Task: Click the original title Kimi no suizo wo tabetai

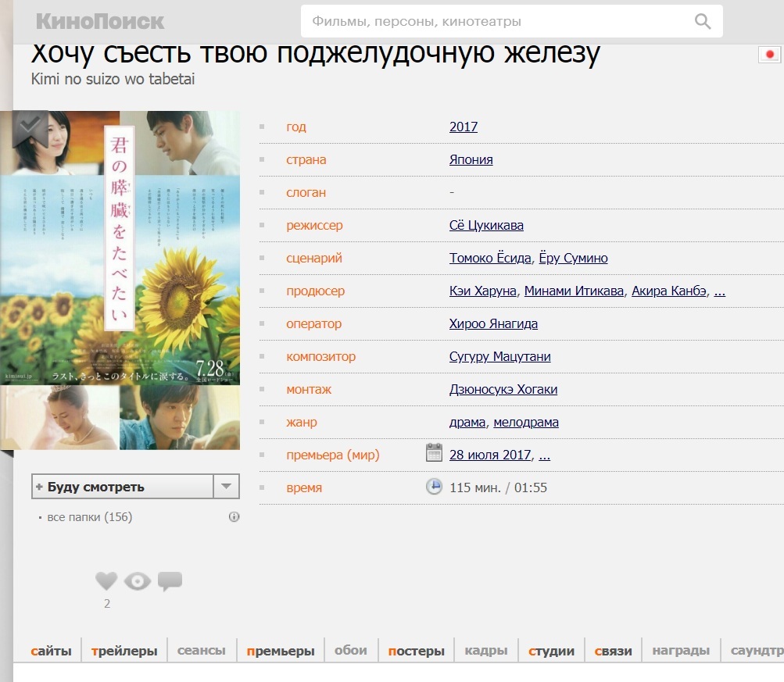Action: [113, 79]
